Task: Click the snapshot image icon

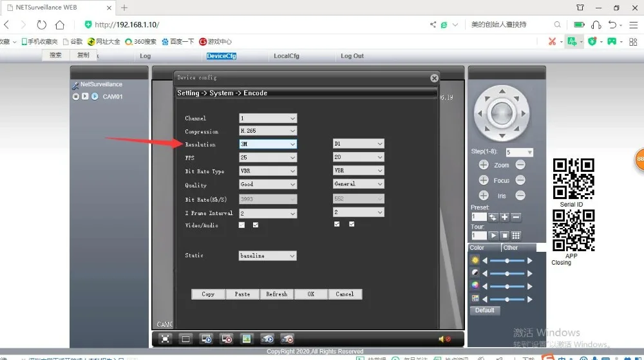Action: (x=247, y=339)
